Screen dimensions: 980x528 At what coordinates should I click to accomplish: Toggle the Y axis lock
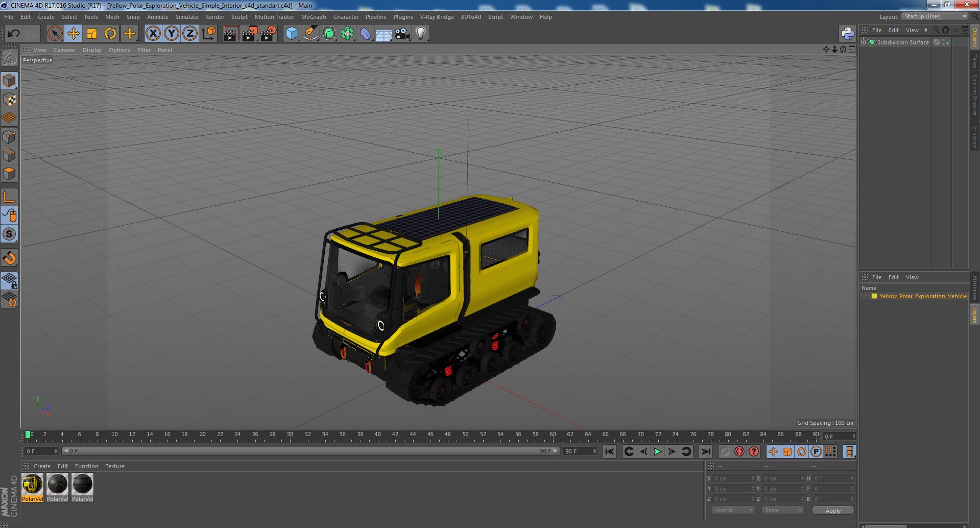pyautogui.click(x=172, y=34)
